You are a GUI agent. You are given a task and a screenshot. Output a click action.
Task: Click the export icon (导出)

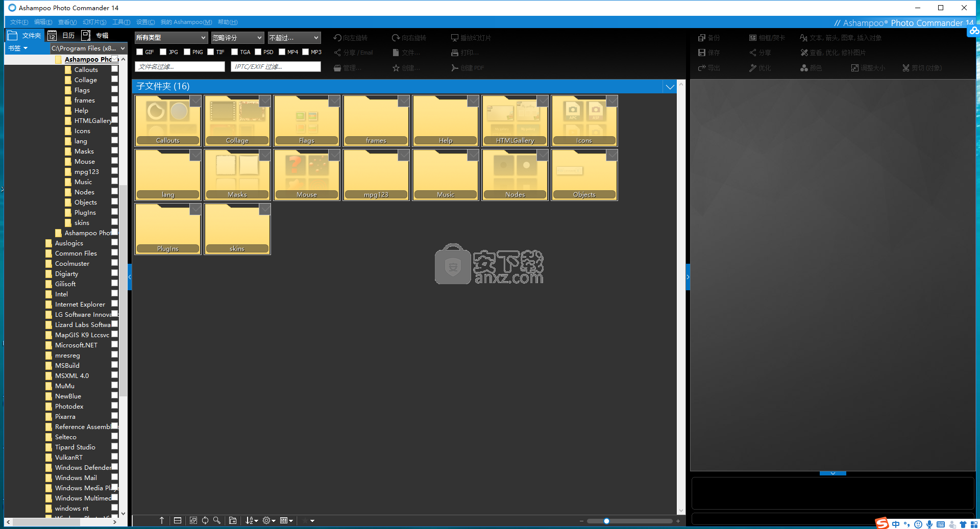(702, 68)
